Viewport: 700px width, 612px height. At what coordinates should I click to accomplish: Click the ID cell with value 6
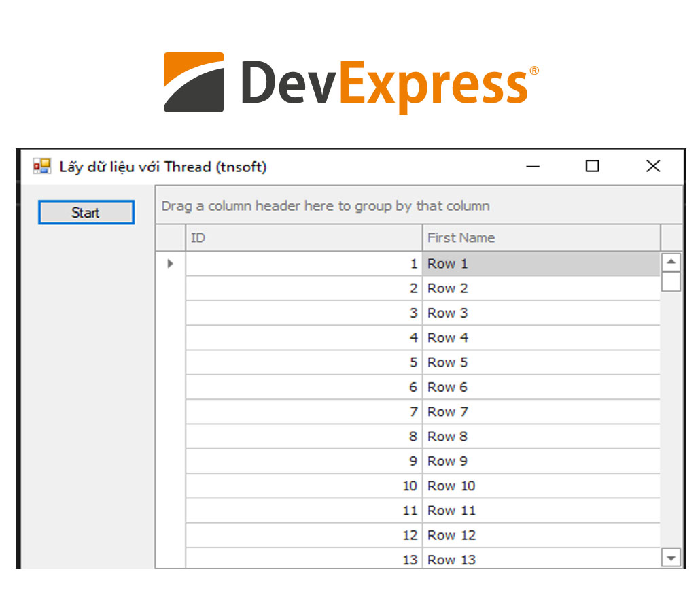304,387
